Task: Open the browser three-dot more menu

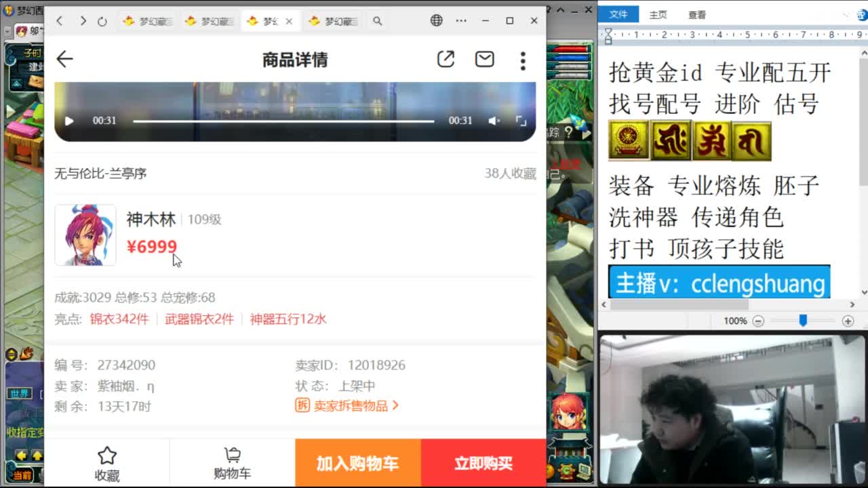Action: point(461,21)
